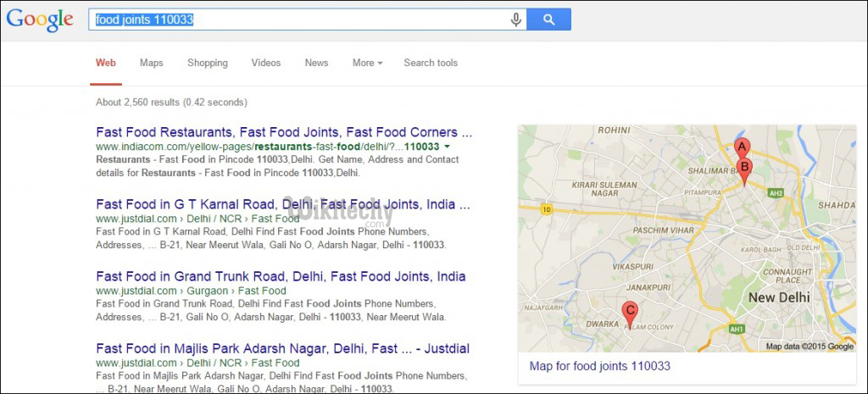Open the Fast Food Restaurants result link

click(x=284, y=132)
